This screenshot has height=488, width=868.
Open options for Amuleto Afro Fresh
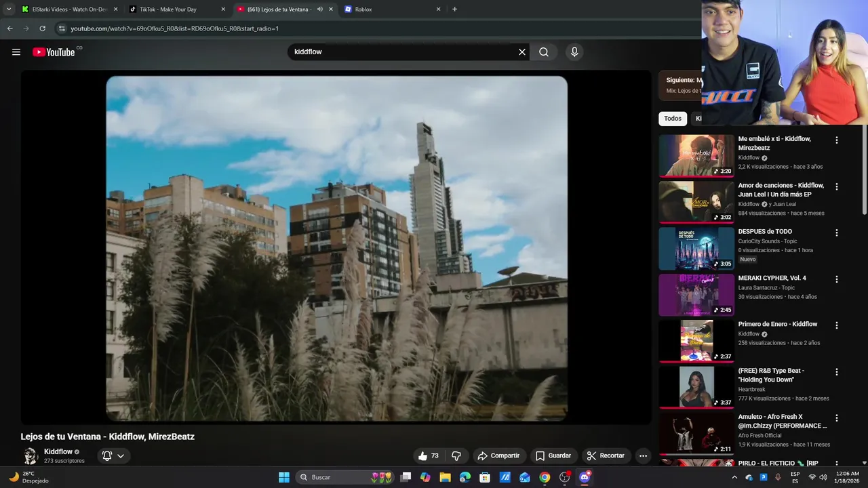(836, 418)
